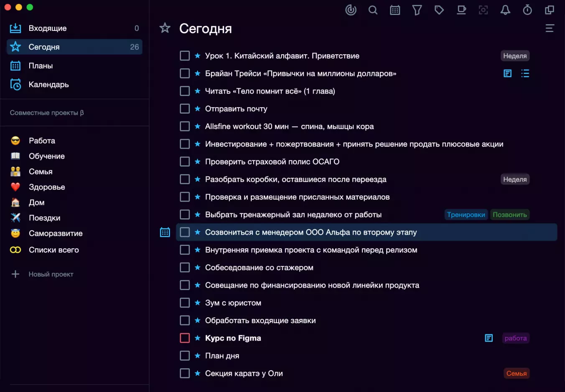Click the purple работа tag
565x392 pixels.
click(516, 338)
